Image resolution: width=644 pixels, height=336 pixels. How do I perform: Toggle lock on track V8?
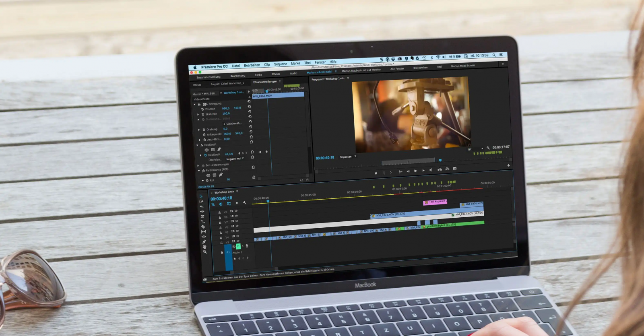pyautogui.click(x=220, y=217)
